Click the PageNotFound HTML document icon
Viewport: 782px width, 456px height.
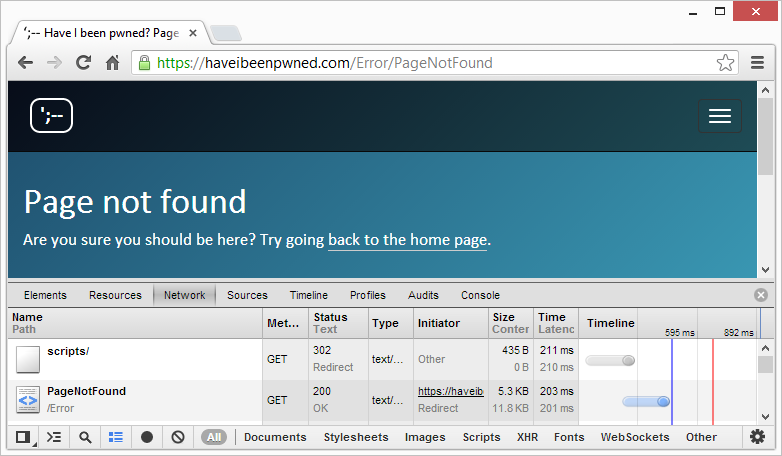(28, 400)
